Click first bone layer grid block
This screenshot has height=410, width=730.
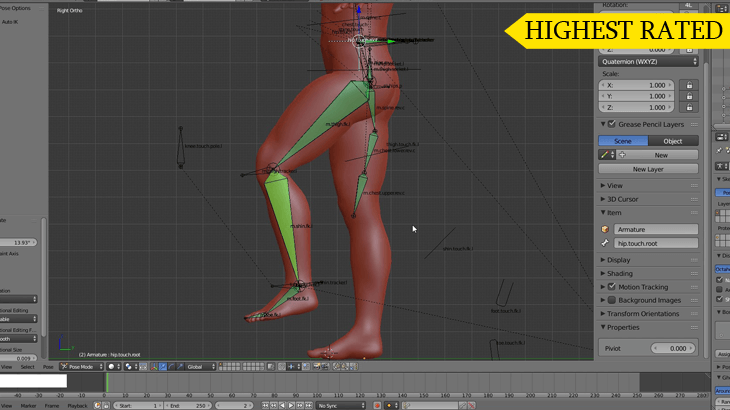(230, 367)
